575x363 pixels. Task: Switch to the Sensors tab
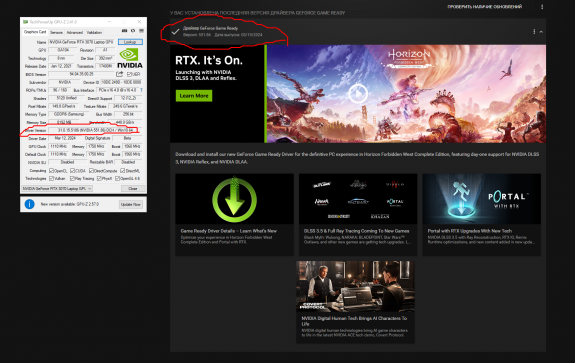pos(56,32)
